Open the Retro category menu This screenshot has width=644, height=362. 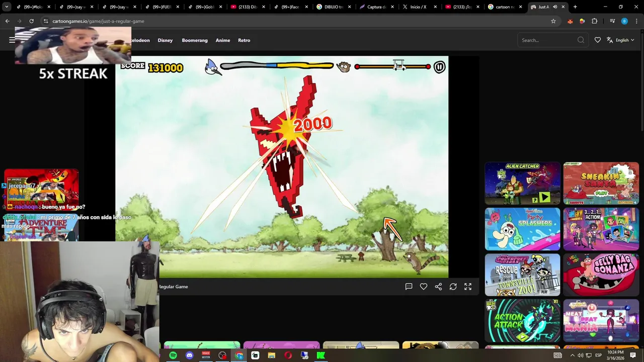244,40
